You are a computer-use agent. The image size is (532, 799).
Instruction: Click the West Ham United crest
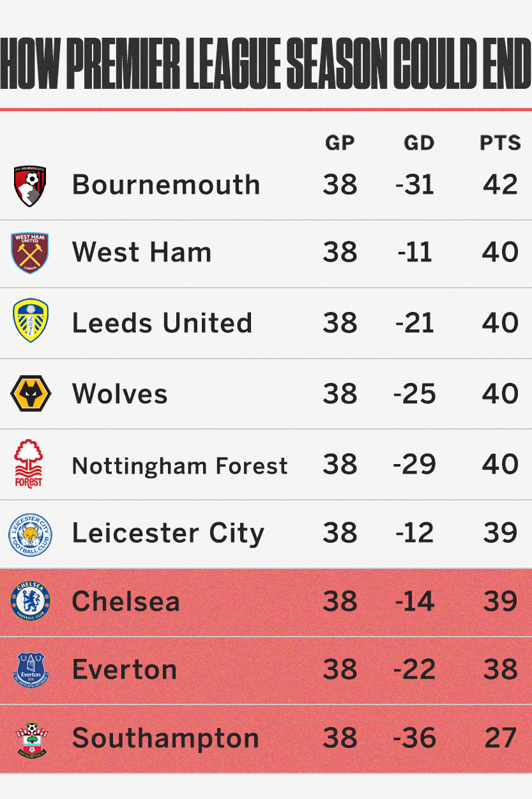[x=30, y=253]
